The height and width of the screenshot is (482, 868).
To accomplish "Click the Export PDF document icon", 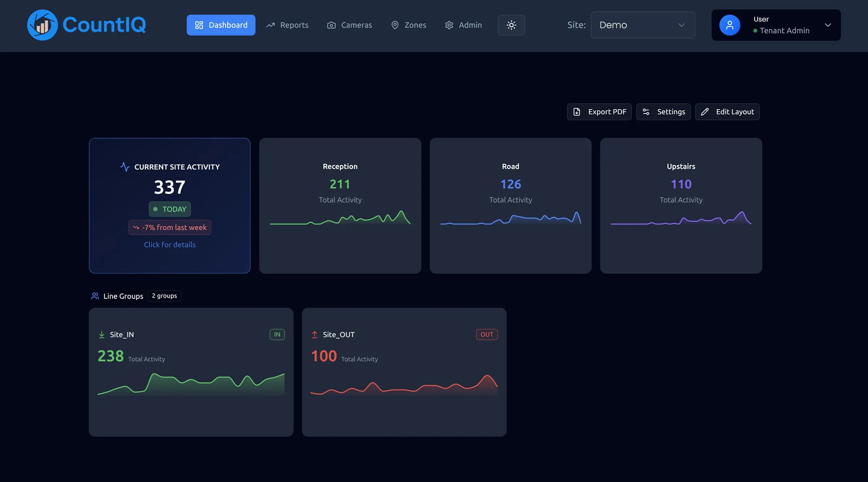I will pyautogui.click(x=577, y=112).
